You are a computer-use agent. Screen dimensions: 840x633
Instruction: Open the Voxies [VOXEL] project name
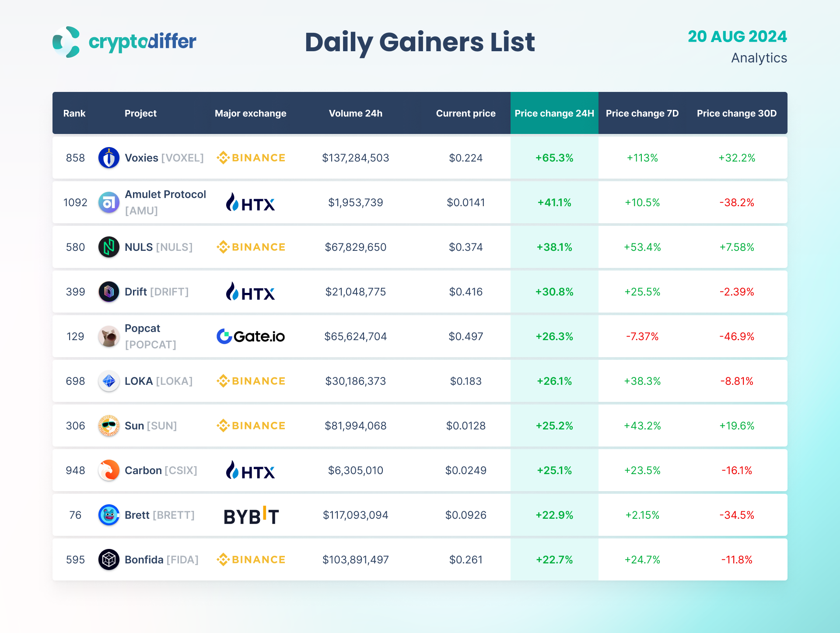pyautogui.click(x=164, y=158)
